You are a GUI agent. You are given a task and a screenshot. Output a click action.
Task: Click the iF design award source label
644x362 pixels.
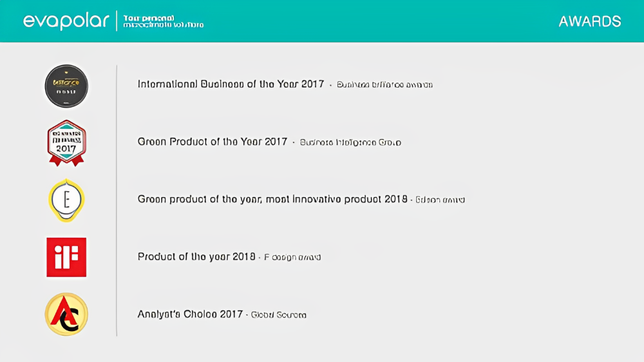(292, 257)
